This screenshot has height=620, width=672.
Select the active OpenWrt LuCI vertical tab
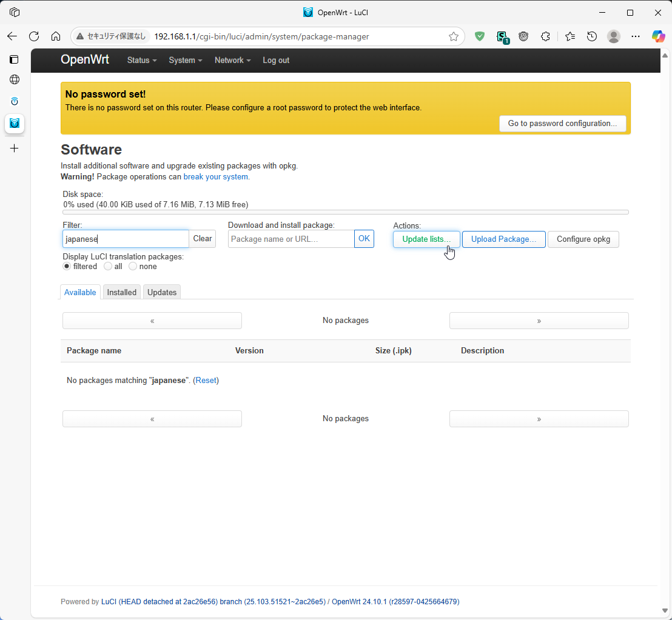coord(14,123)
